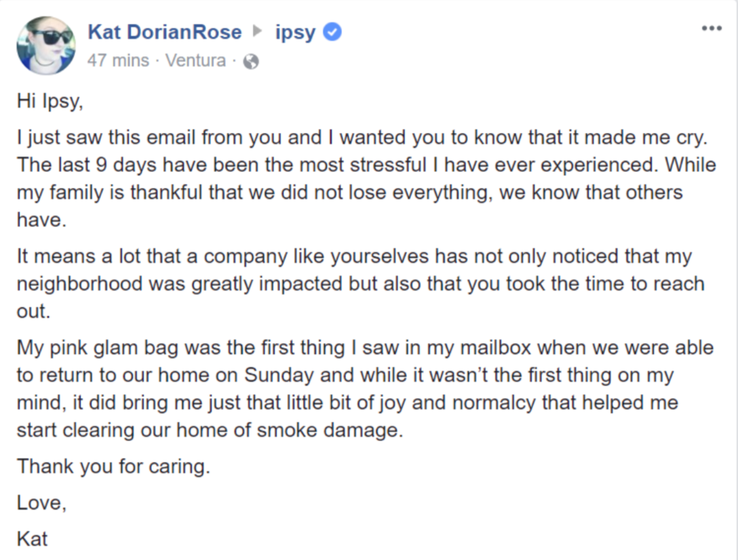Click the Kat DorianRose name link
The image size is (738, 560).
click(165, 32)
